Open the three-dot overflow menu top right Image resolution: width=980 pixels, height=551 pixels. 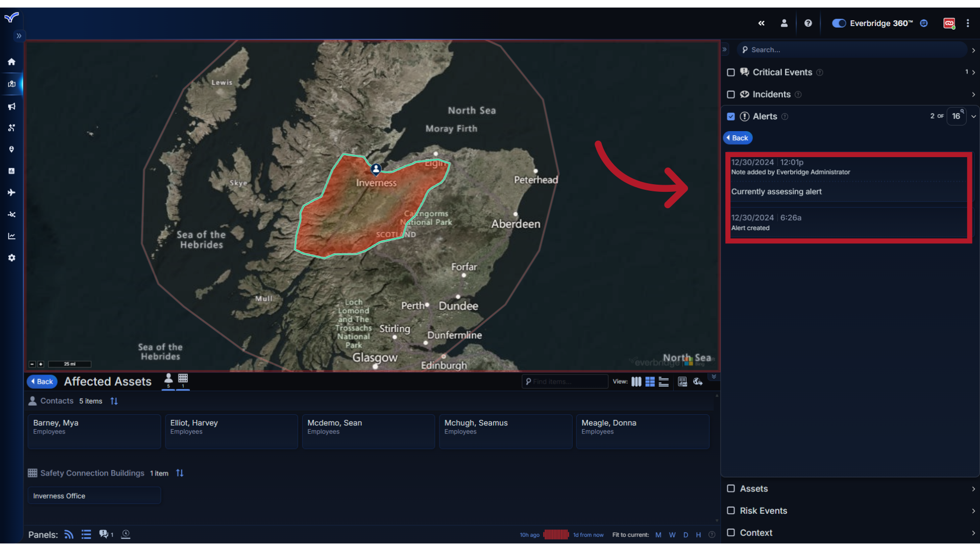tap(969, 23)
